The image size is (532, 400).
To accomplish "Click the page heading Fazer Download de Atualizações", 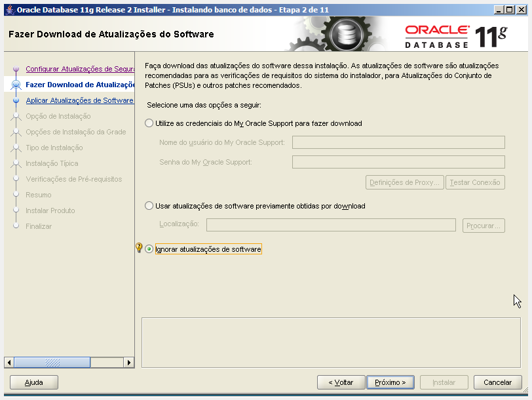I will coord(111,34).
